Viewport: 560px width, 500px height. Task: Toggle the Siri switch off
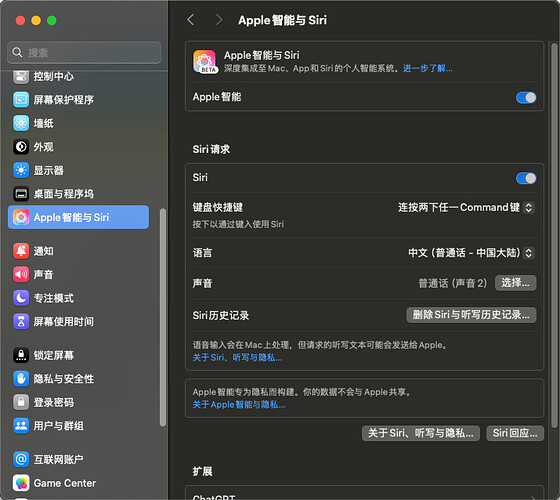(526, 178)
